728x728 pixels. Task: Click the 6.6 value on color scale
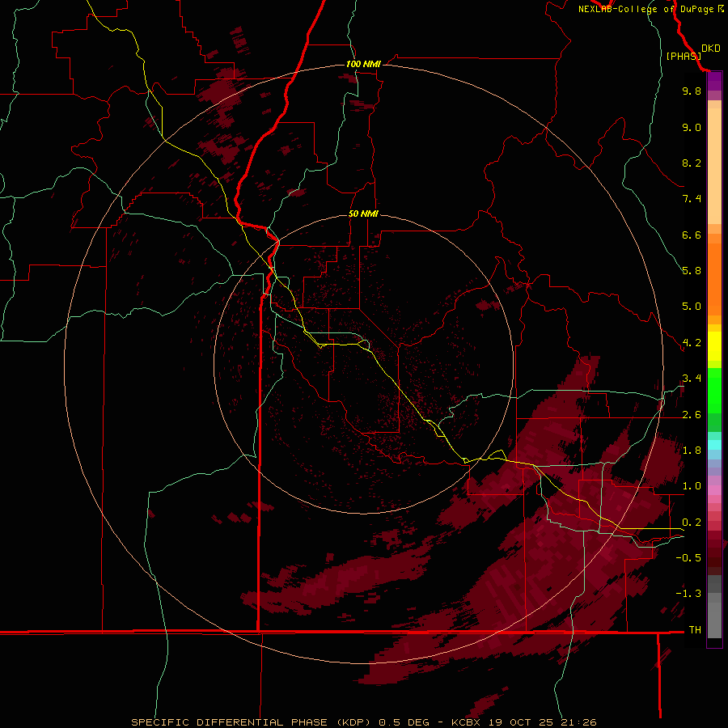coord(692,235)
